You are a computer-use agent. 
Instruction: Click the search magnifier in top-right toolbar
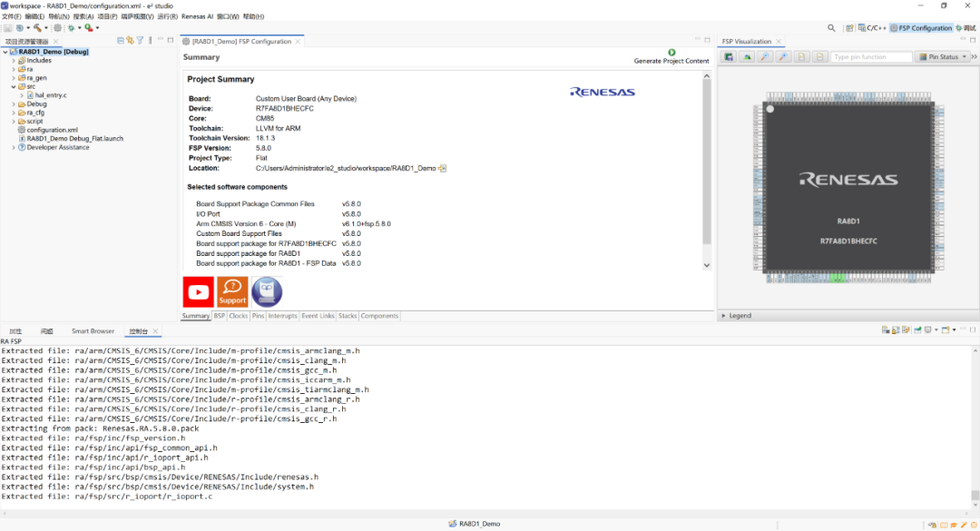point(831,28)
